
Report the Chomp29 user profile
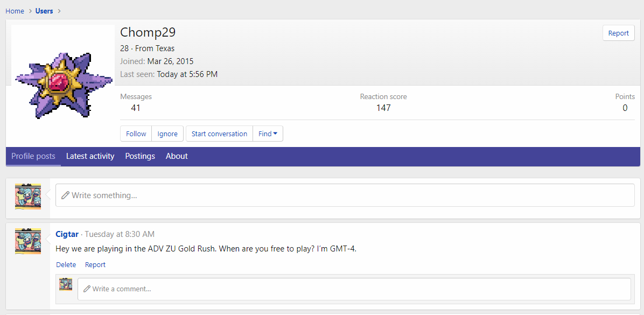618,33
